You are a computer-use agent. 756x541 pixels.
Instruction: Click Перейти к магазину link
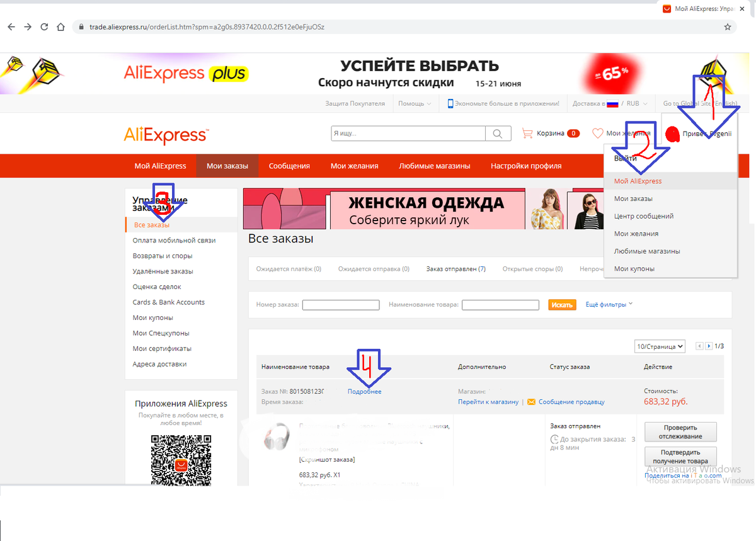pos(488,402)
